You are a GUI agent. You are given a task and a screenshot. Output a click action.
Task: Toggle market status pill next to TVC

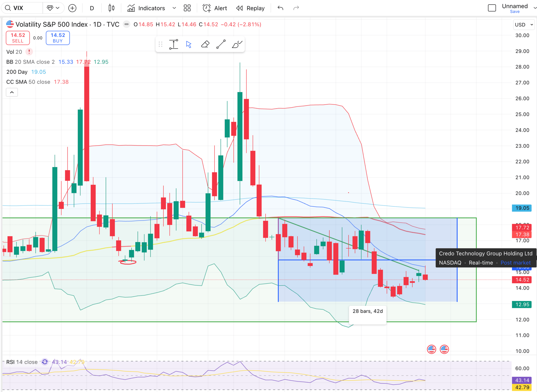tap(127, 24)
